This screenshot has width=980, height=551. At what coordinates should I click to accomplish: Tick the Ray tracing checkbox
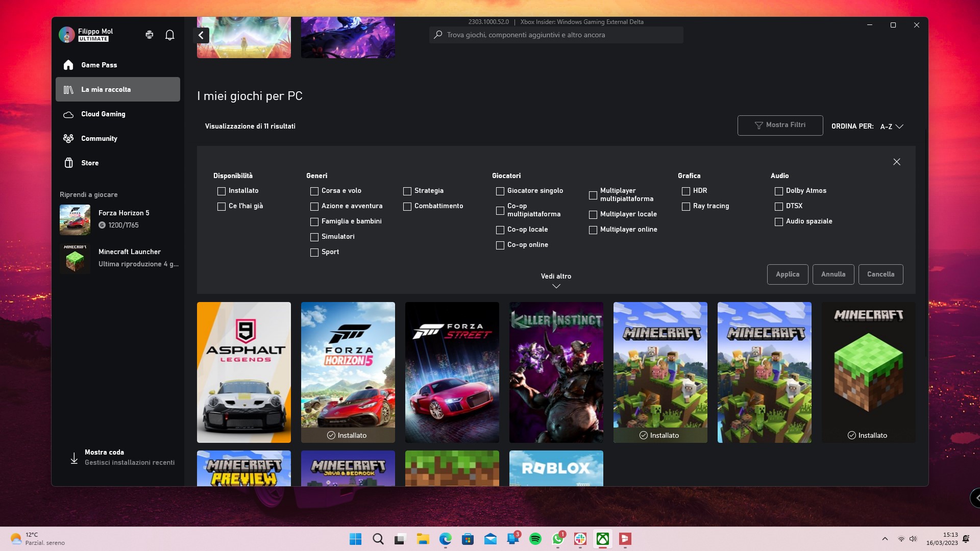click(x=686, y=206)
